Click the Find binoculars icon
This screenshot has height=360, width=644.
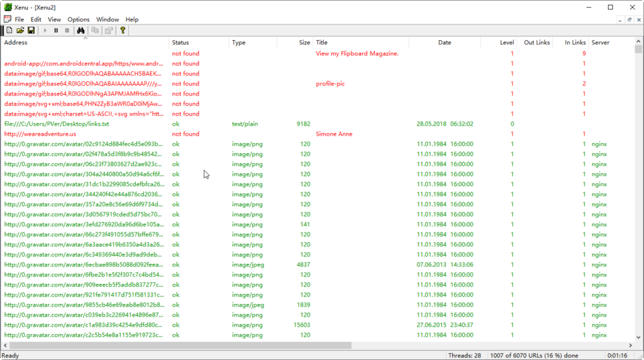(x=80, y=30)
